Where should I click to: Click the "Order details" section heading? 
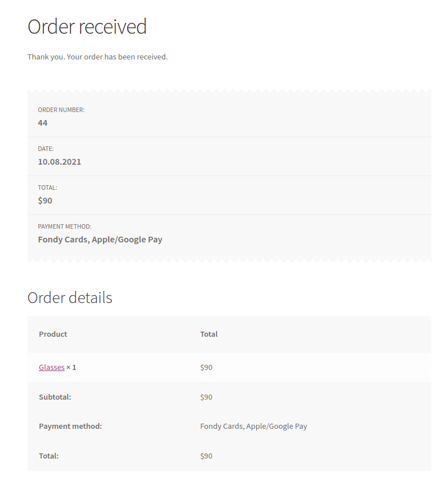[x=70, y=298]
